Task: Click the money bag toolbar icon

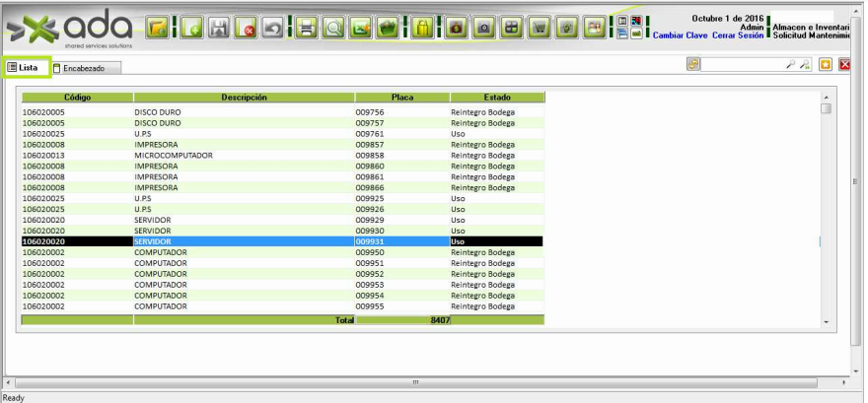Action: click(x=457, y=31)
